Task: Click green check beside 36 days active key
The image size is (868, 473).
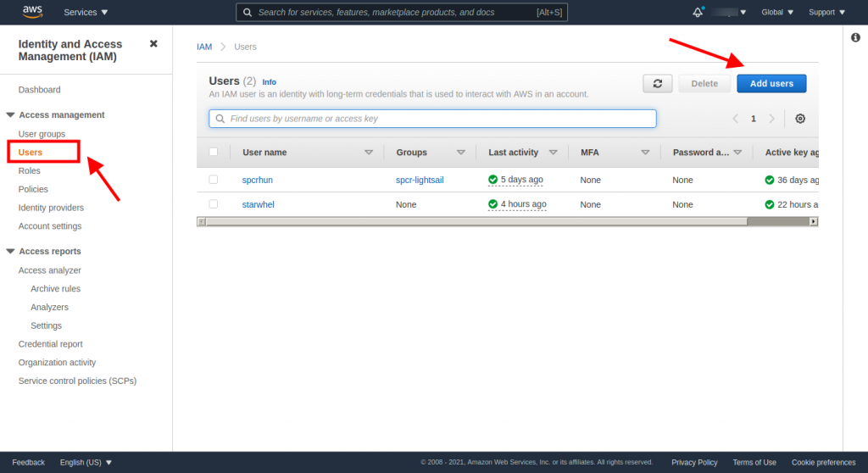Action: (x=770, y=180)
